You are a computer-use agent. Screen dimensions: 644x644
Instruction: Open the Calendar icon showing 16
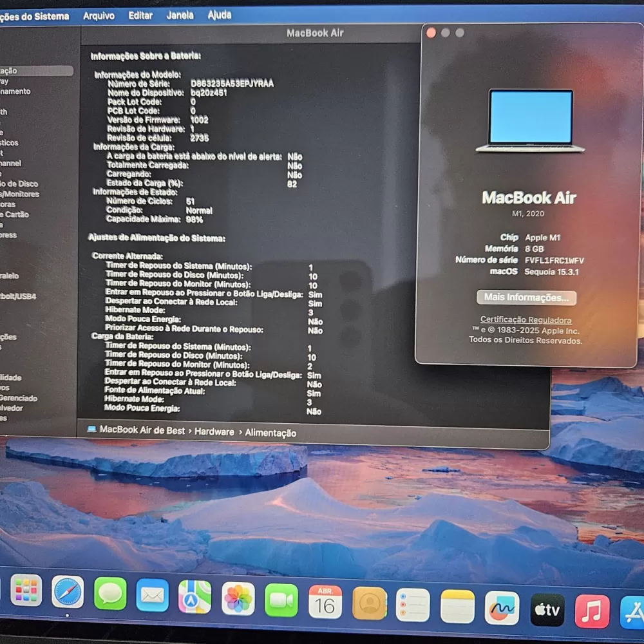325,602
